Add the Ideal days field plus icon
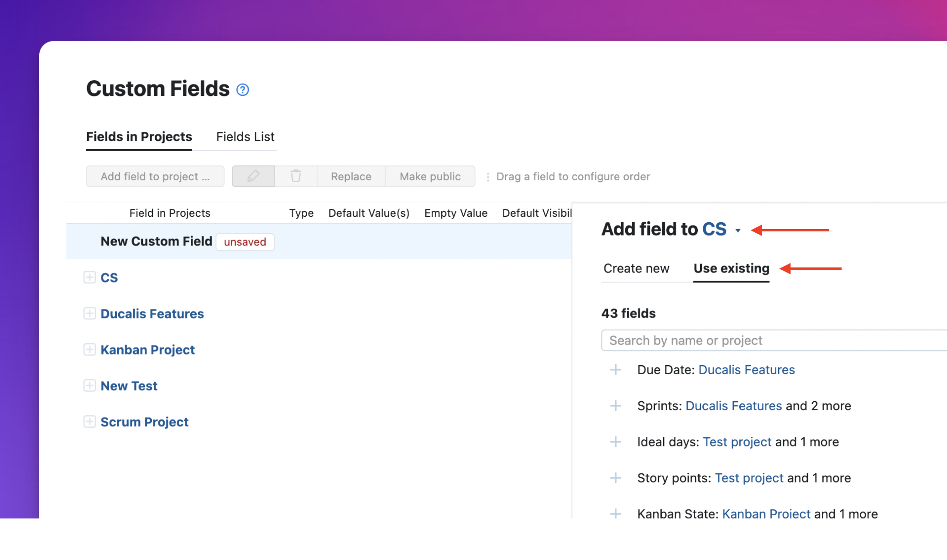Viewport: 947px width, 560px height. (x=616, y=442)
